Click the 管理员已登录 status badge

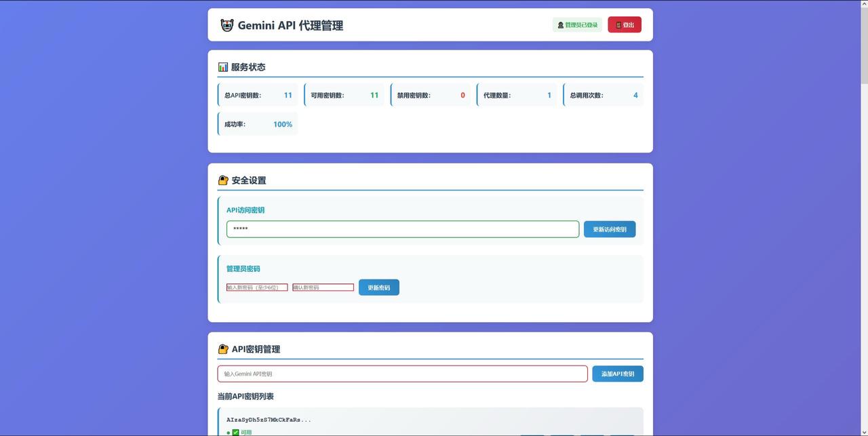(577, 25)
